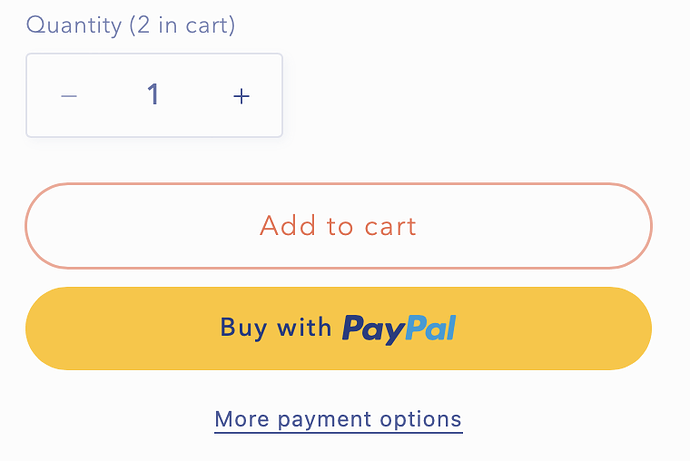Check out using the yellow PayPal button

338,328
